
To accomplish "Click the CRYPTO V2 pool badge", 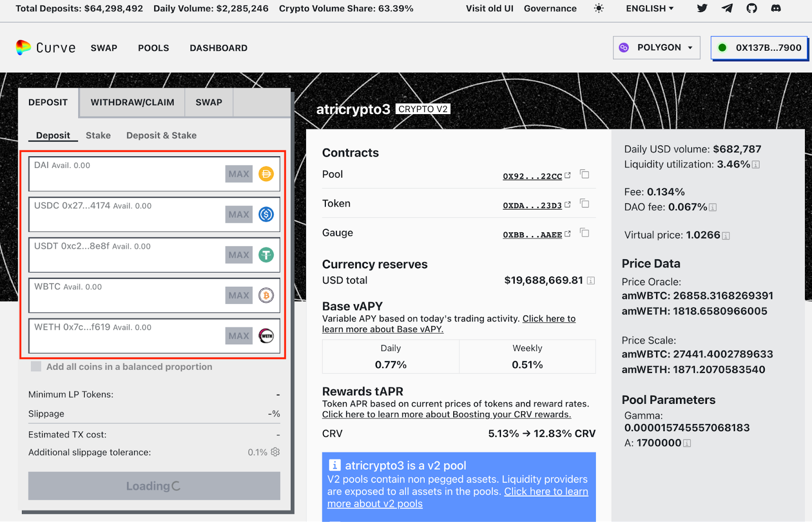I will click(x=423, y=109).
